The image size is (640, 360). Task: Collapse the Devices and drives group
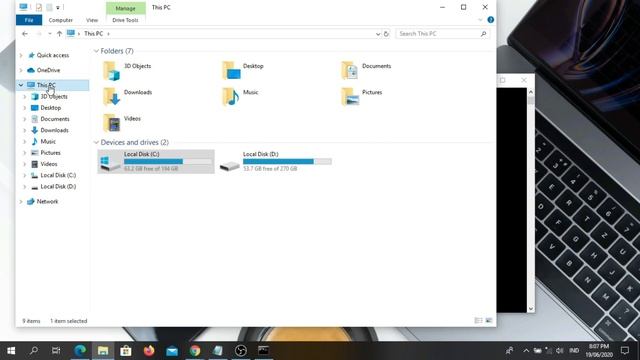click(x=96, y=142)
